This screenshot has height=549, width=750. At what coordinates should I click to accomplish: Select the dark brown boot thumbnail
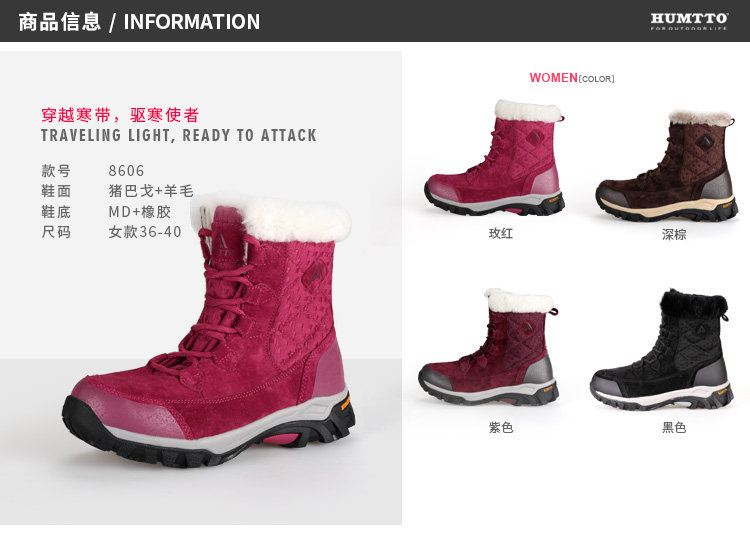[x=666, y=165]
